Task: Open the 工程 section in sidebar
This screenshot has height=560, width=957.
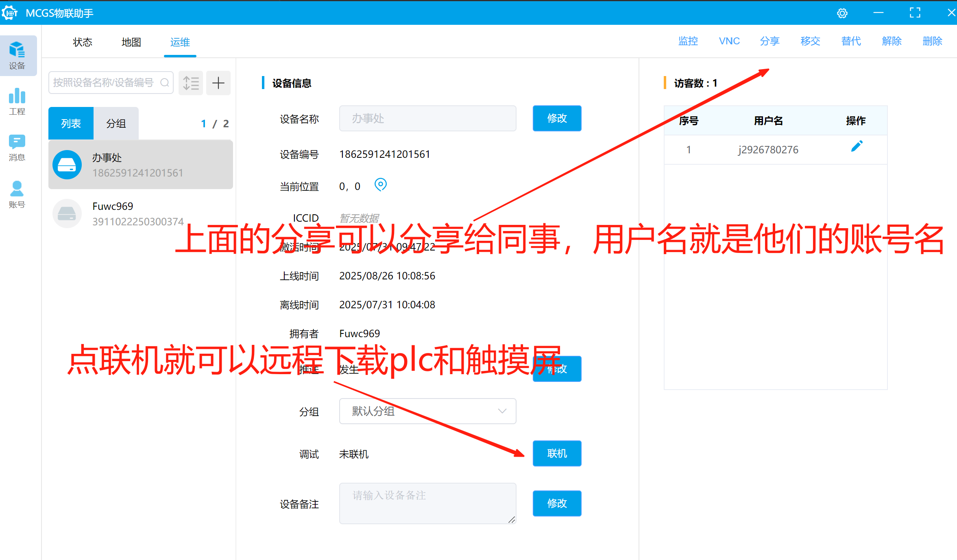Action: coord(17,102)
